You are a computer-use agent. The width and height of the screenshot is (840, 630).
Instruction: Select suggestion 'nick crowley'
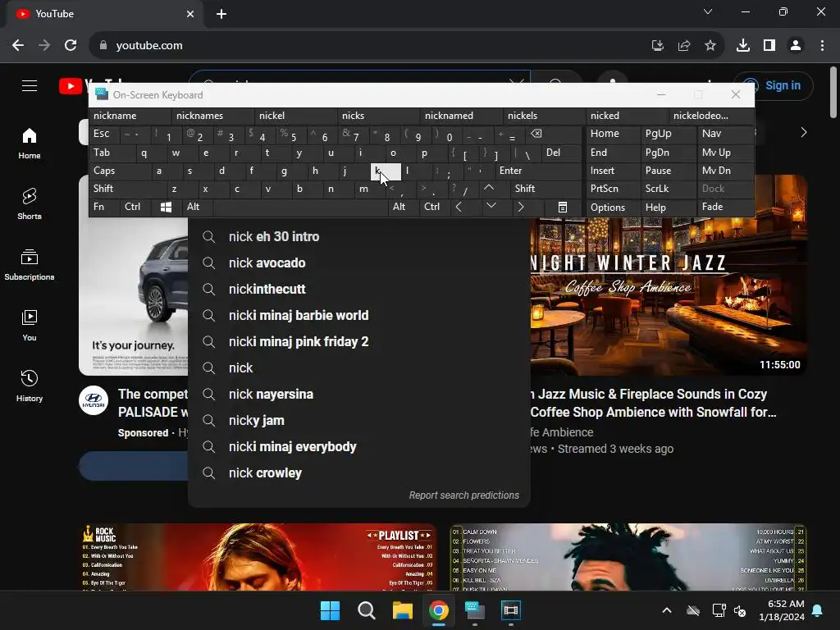359,473
